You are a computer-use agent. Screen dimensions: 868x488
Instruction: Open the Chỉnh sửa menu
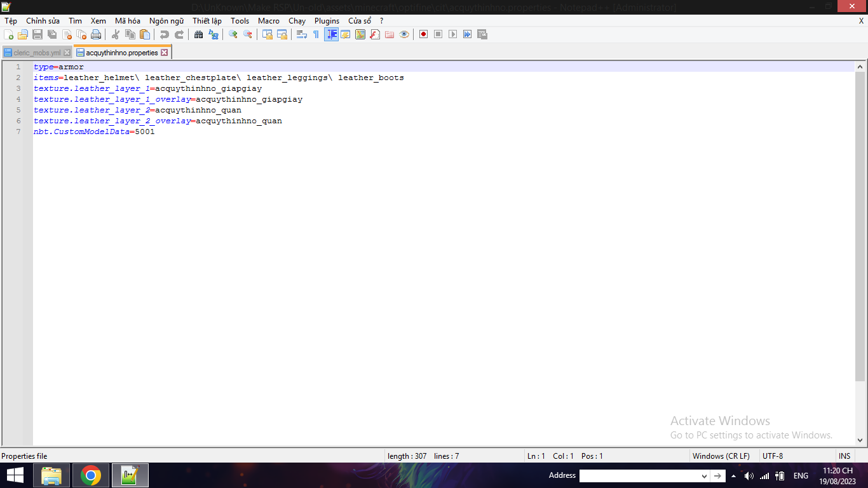(43, 21)
